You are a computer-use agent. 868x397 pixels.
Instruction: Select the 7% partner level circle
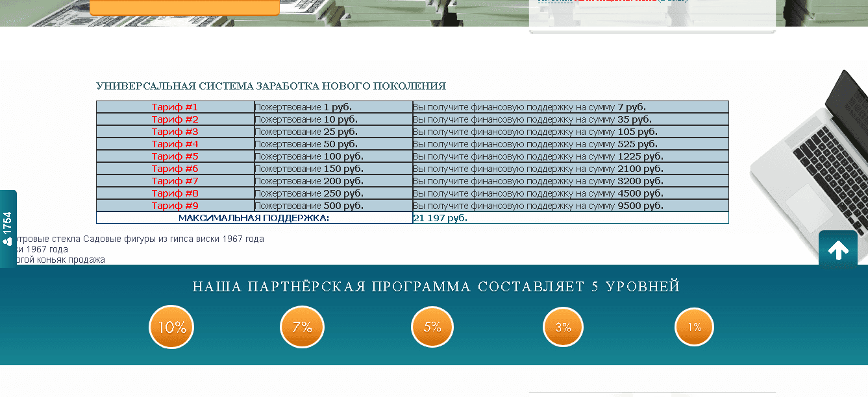[301, 326]
